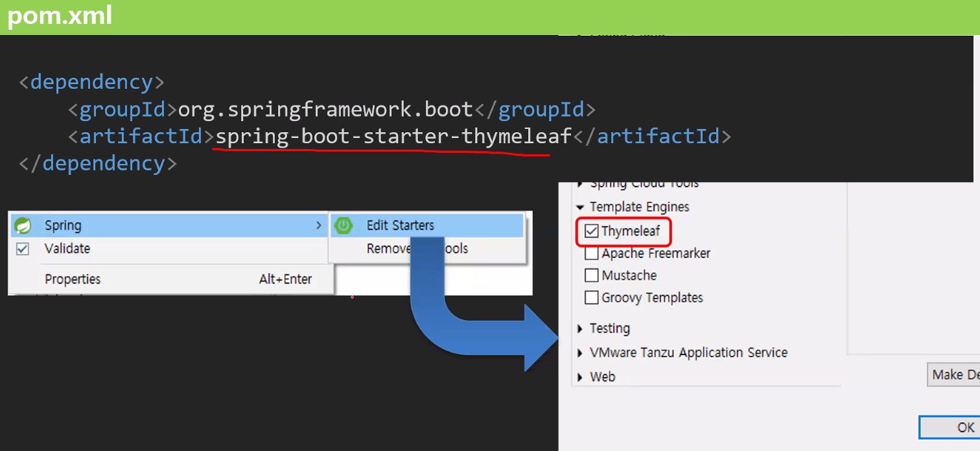980x451 pixels.
Task: Tick the Mustache template engine checkbox
Action: tap(591, 275)
